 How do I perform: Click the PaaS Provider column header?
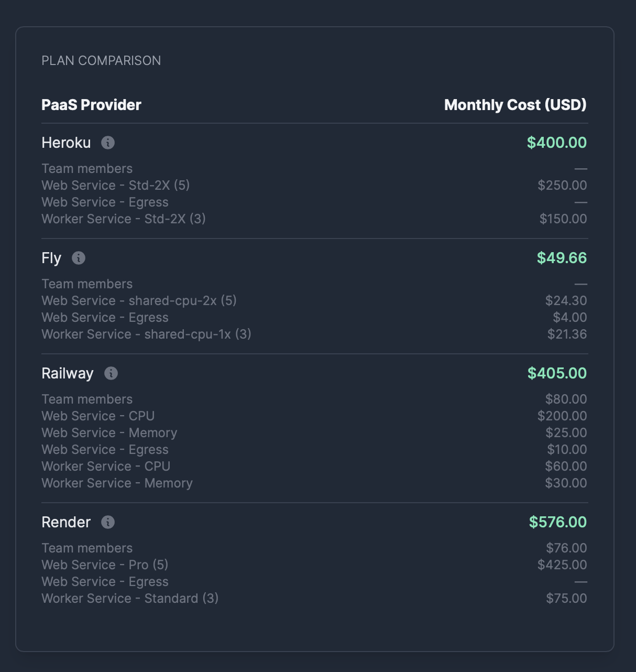point(91,105)
